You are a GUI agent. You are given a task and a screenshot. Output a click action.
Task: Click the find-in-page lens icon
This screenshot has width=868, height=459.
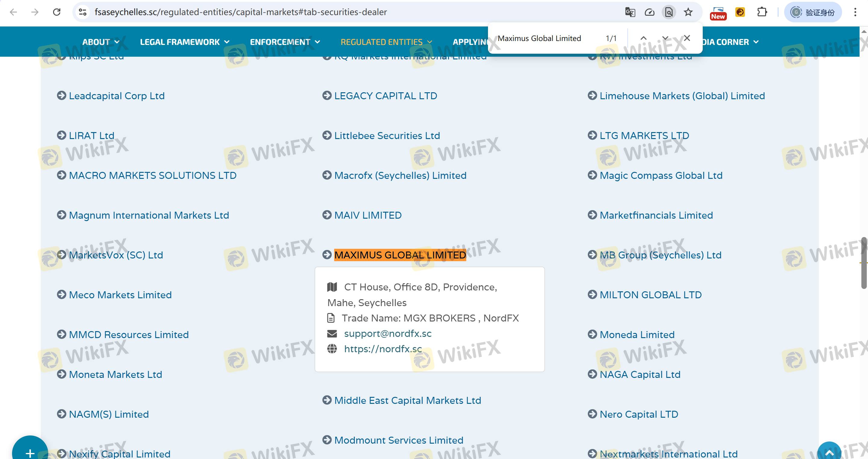pos(669,12)
